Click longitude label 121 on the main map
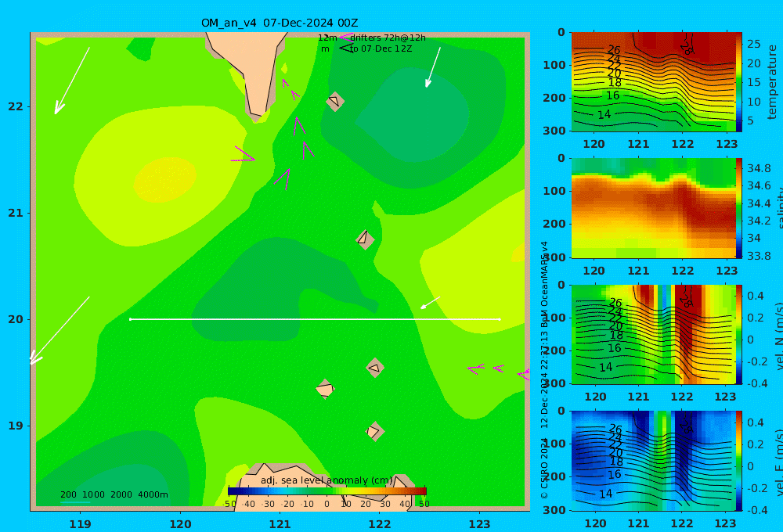Image resolution: width=783 pixels, height=532 pixels. point(280,524)
